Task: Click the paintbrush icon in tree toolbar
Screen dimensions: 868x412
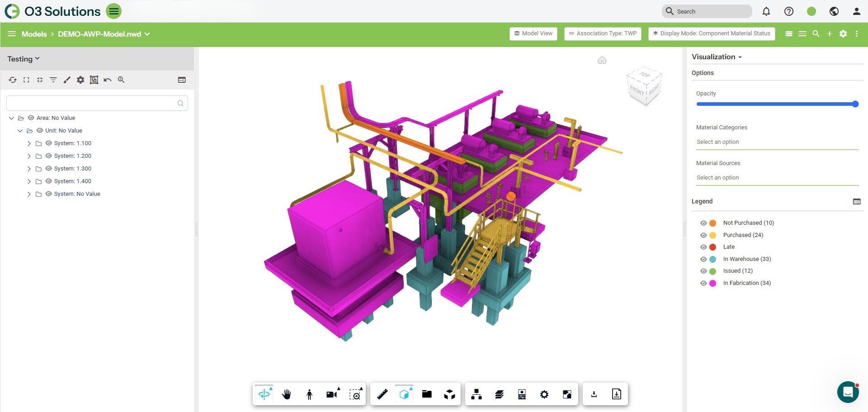Action: coord(67,80)
